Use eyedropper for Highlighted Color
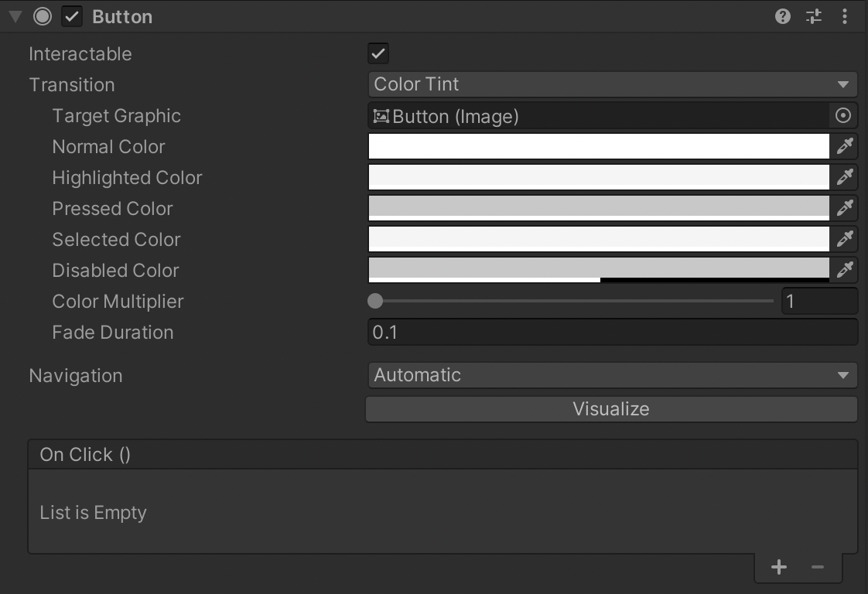The image size is (868, 594). pyautogui.click(x=845, y=177)
